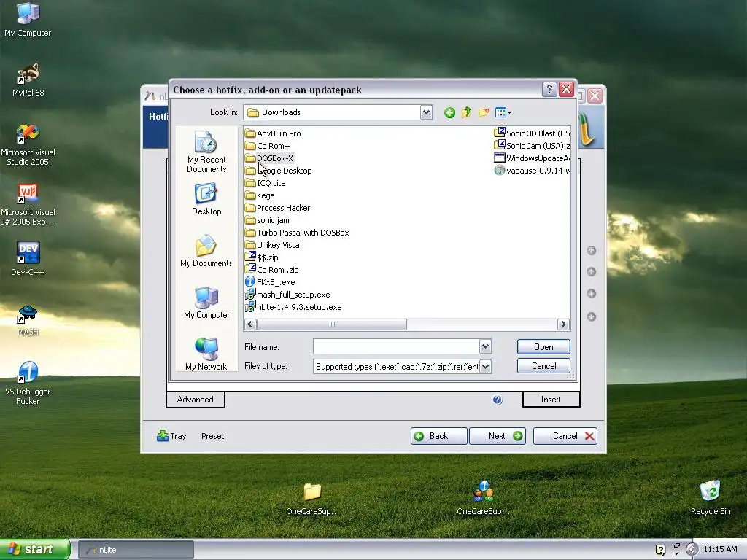The height and width of the screenshot is (560, 747).
Task: Select Dev-C++ desktop shortcut
Action: (28, 259)
